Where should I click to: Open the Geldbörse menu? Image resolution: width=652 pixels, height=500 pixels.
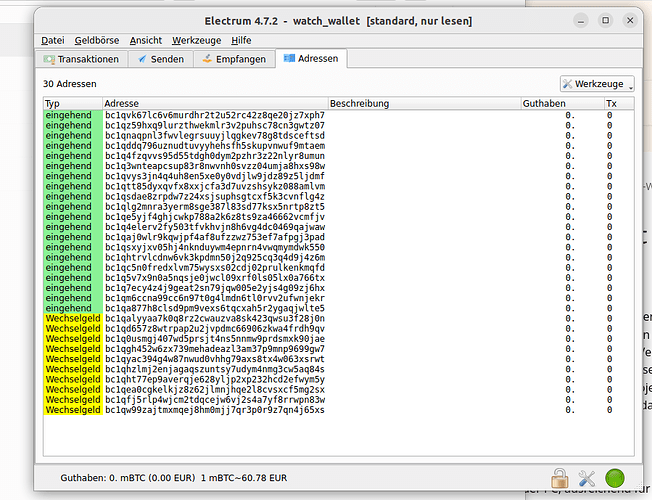pos(97,40)
